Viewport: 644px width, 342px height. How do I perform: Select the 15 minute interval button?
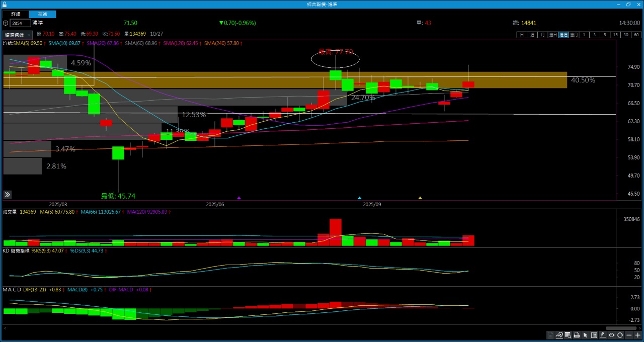(615, 35)
